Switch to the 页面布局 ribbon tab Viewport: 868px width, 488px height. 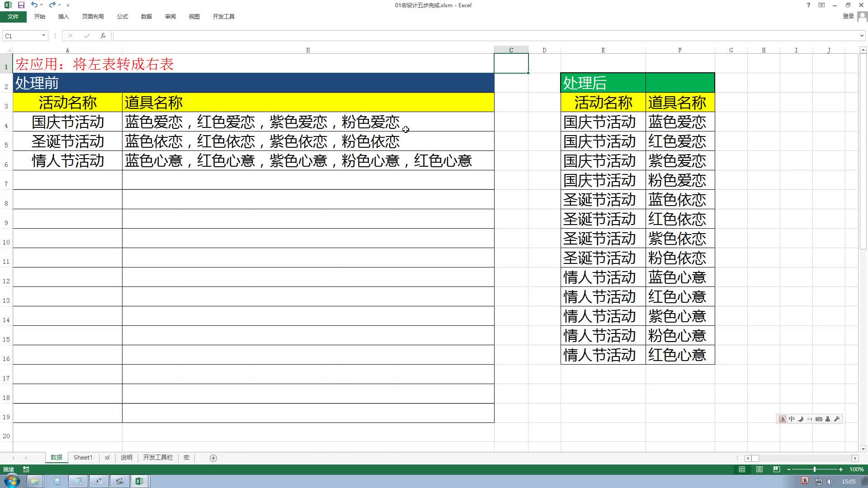point(93,17)
